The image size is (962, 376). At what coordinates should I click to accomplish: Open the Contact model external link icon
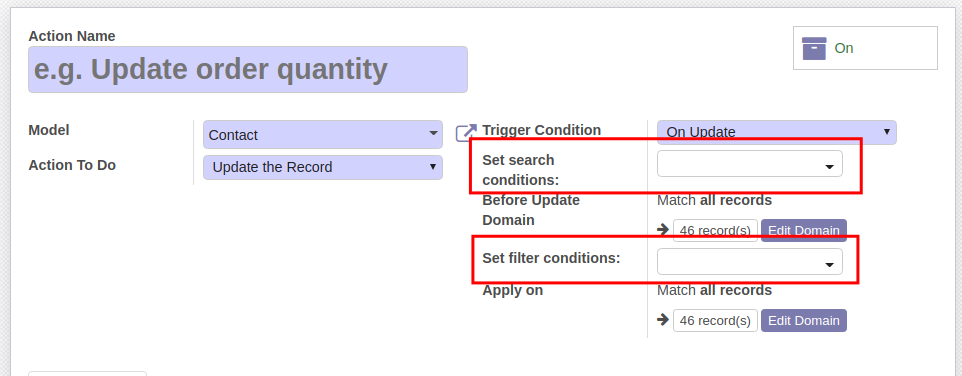tap(466, 132)
